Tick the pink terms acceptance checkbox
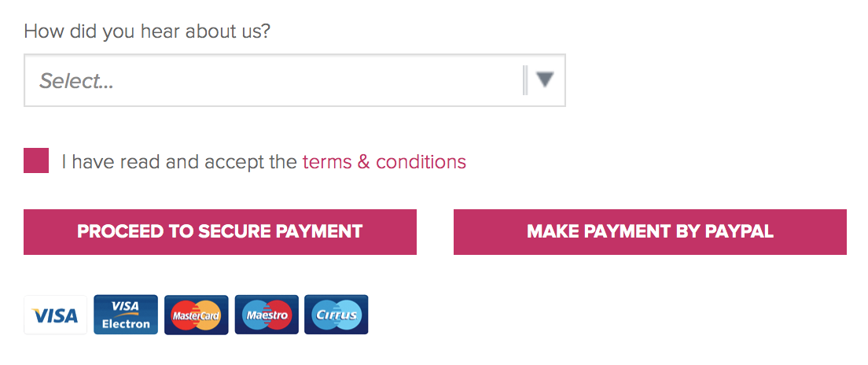 coord(36,160)
